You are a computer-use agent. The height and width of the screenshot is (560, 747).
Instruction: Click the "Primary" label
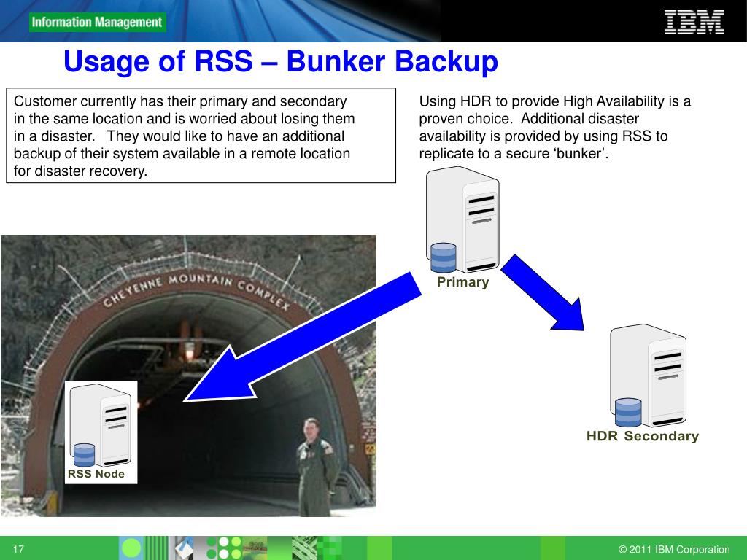tap(462, 282)
